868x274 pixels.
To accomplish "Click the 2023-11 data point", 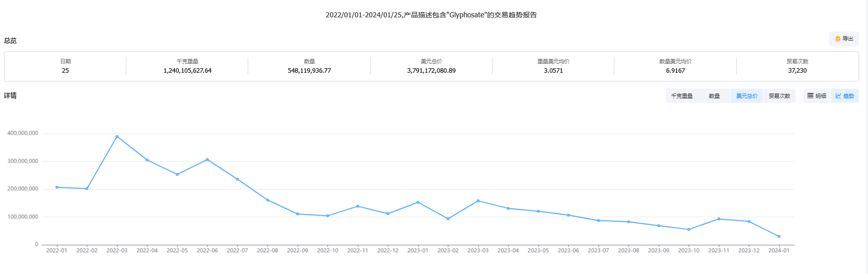I will (719, 219).
